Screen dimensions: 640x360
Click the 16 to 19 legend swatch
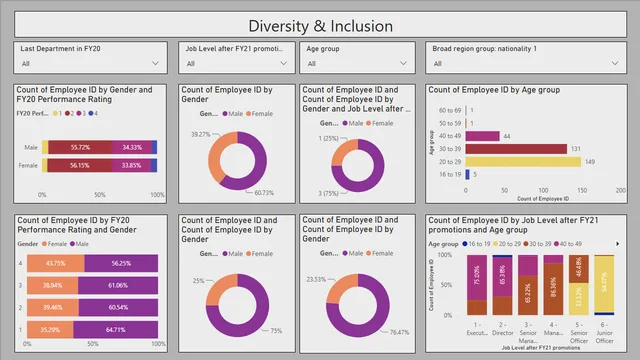tap(464, 244)
